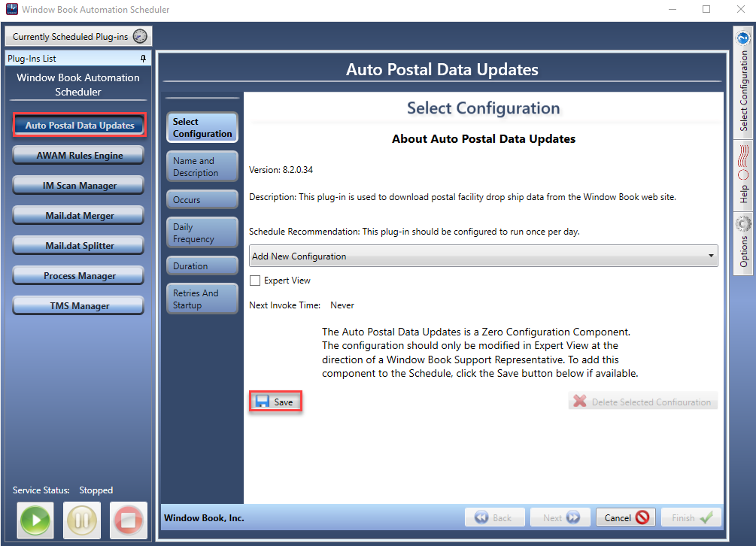This screenshot has height=546, width=756.
Task: Open the Help side tab
Action: tap(743, 175)
